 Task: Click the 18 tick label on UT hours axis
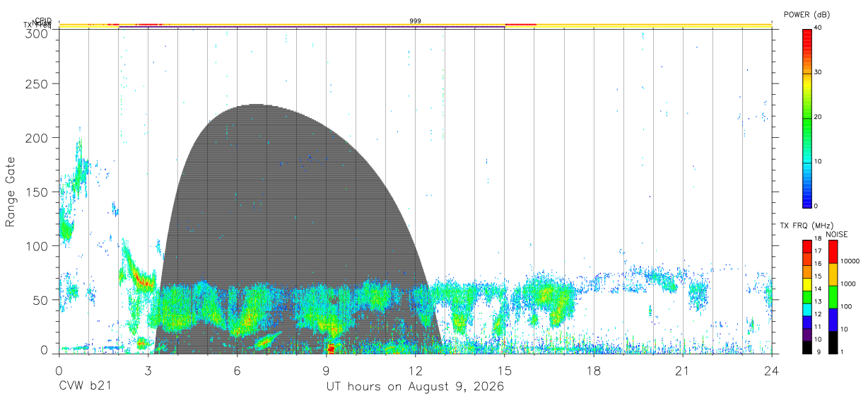pyautogui.click(x=594, y=371)
